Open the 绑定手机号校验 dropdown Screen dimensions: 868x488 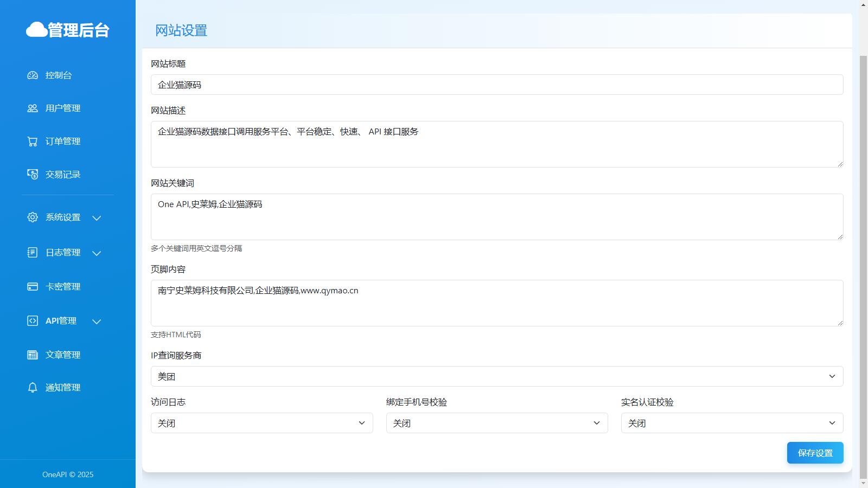pyautogui.click(x=496, y=423)
